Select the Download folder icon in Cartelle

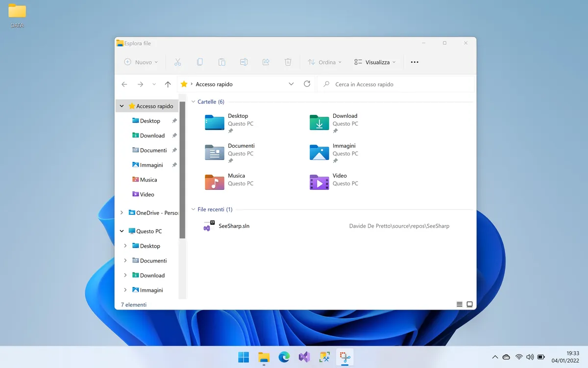[x=319, y=123]
